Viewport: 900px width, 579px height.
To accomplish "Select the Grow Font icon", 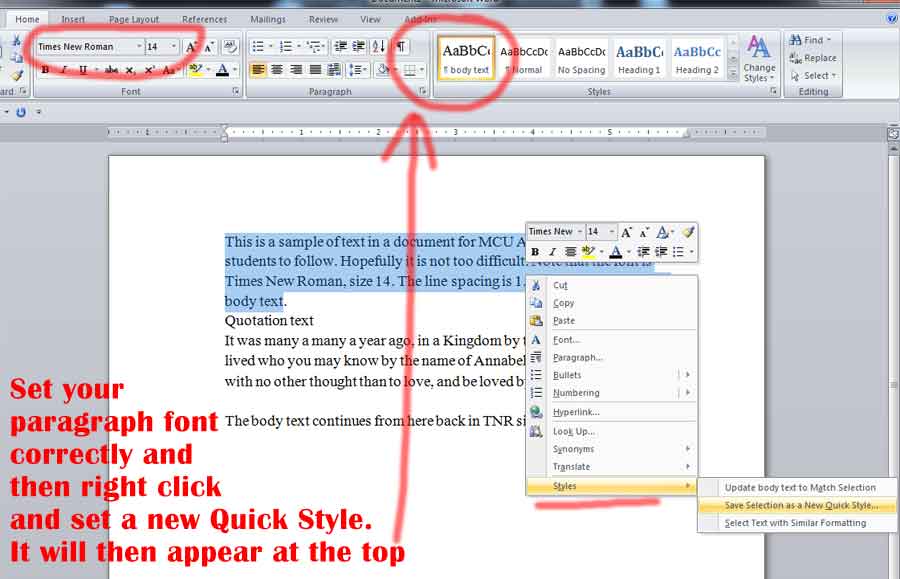I will pos(190,46).
